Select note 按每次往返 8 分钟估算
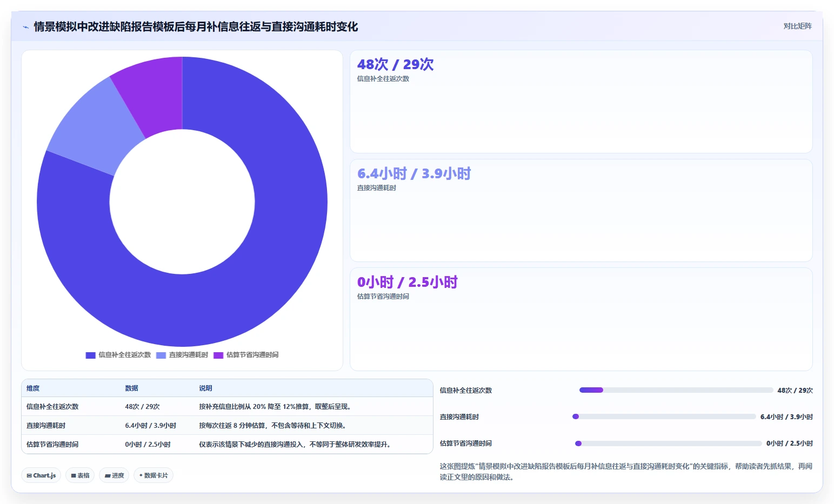 (x=272, y=426)
